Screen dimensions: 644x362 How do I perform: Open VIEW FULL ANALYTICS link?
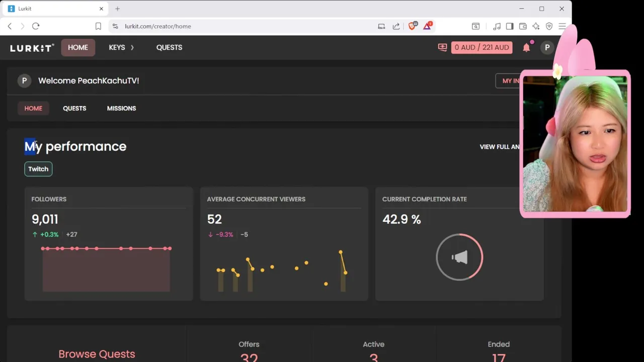(x=500, y=147)
